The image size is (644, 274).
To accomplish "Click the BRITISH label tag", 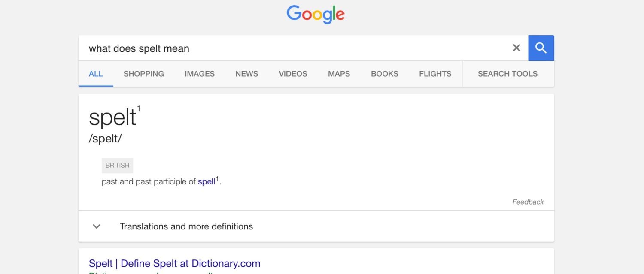I will [x=117, y=166].
